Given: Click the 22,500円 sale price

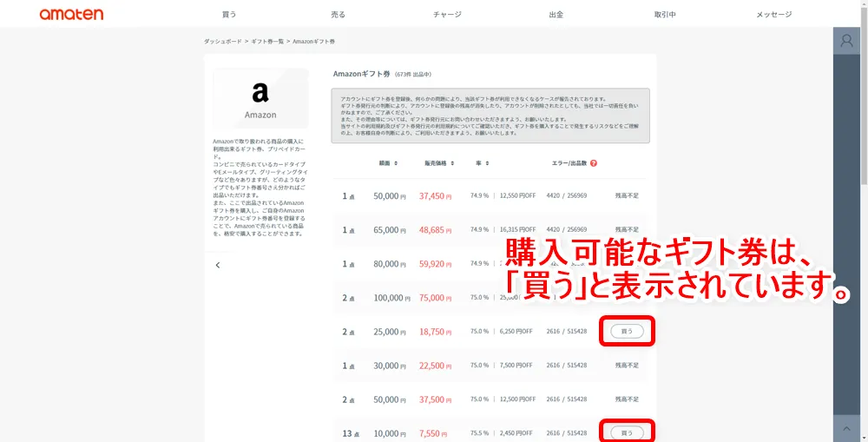Looking at the screenshot, I should pyautogui.click(x=435, y=366).
